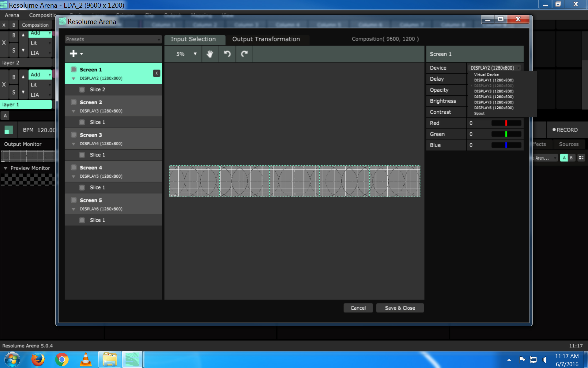Click the Save & Close button
Viewport: 588px width, 368px height.
tap(400, 308)
